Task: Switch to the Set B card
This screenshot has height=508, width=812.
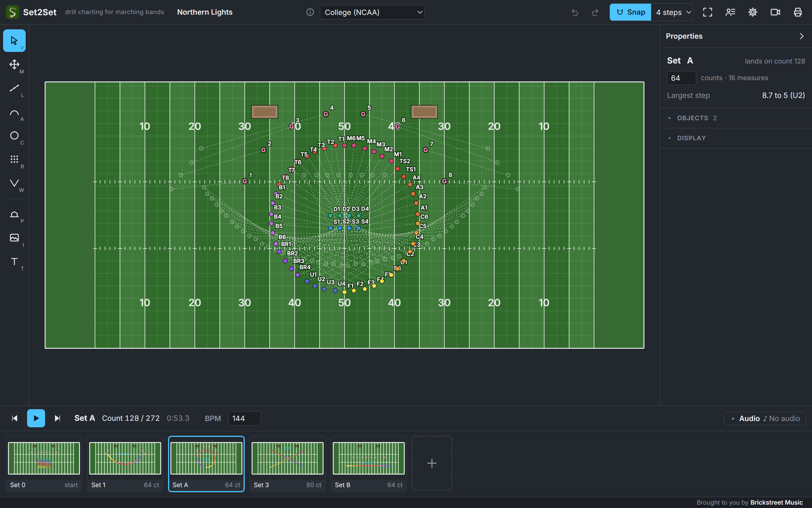Action: (369, 464)
